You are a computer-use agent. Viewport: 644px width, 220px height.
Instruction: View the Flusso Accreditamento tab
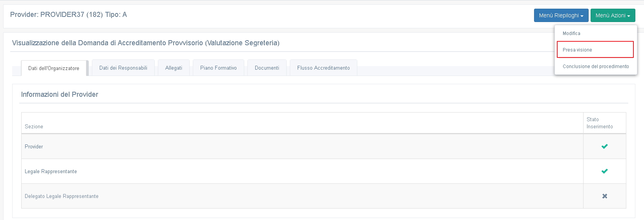point(324,68)
